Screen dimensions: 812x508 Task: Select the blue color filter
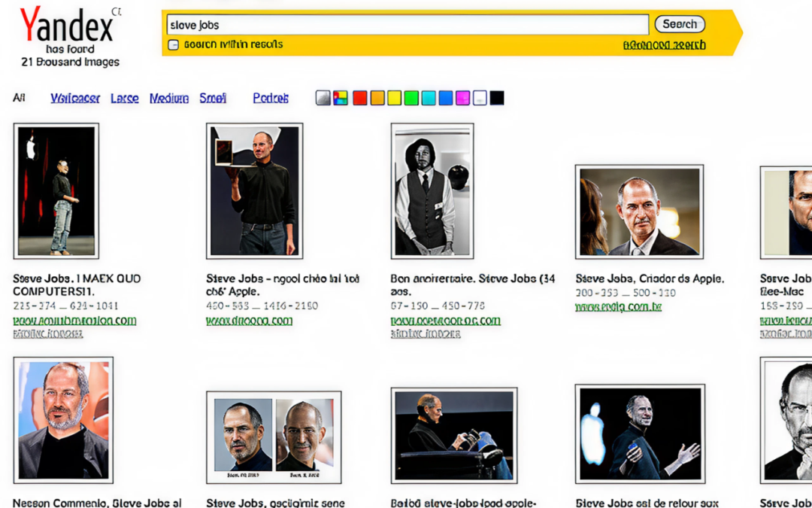pos(445,98)
